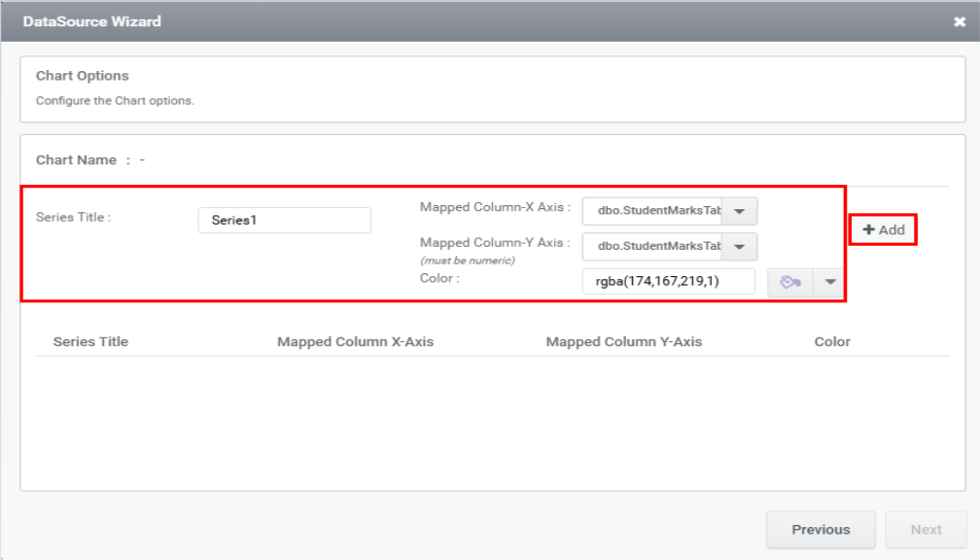This screenshot has width=980, height=560.
Task: Expand the Mapped Column-Y Axis dropdown arrow
Action: pyautogui.click(x=739, y=247)
